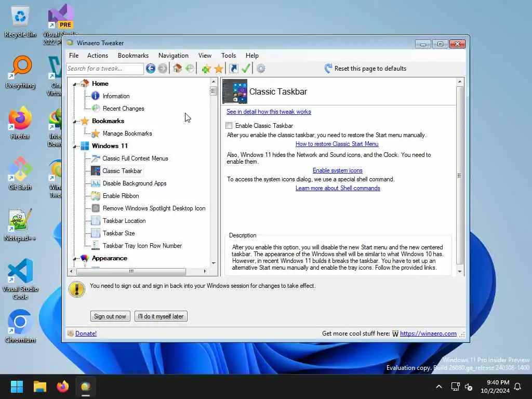This screenshot has width=532, height=399.
Task: Click the taskbar clock showing 9:40 PM
Action: [495, 387]
